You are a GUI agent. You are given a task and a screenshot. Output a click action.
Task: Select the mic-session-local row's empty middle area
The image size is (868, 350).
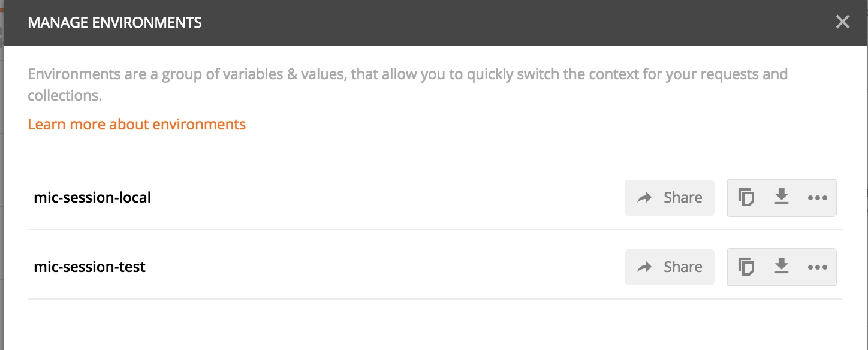pyautogui.click(x=388, y=198)
